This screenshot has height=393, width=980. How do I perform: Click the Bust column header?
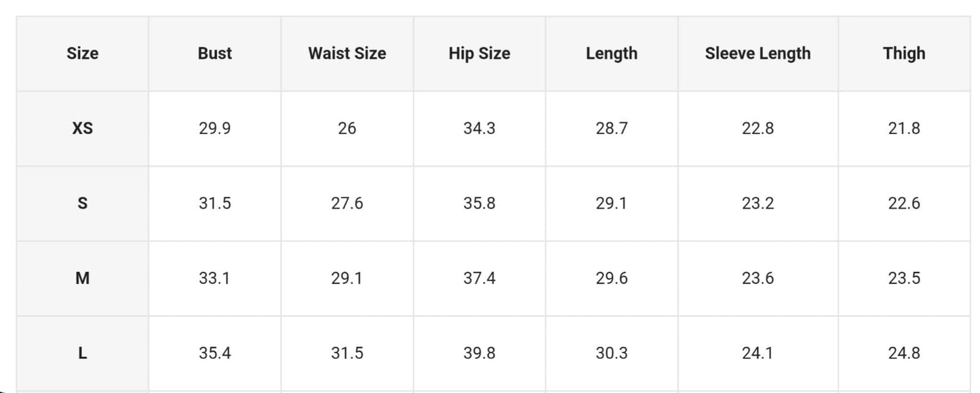[215, 54]
